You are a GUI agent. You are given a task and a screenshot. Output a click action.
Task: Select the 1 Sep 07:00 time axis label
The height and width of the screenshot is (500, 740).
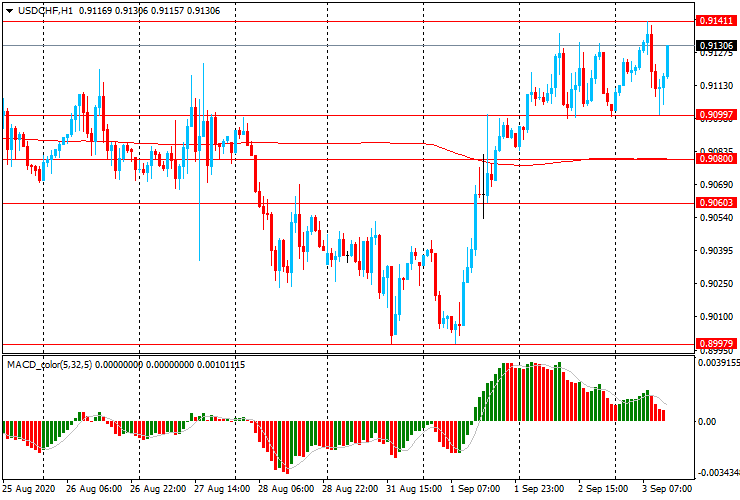point(475,489)
